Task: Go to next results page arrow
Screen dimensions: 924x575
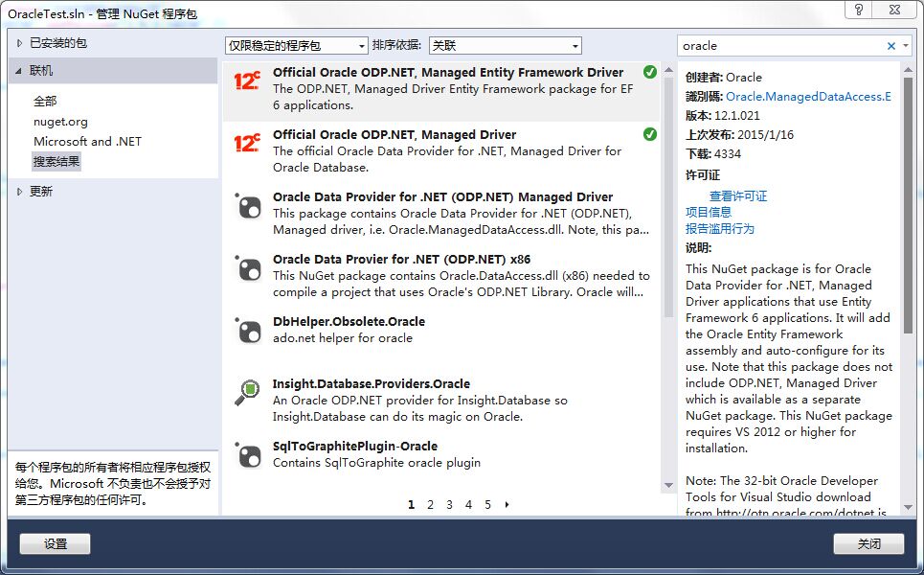Action: [507, 505]
